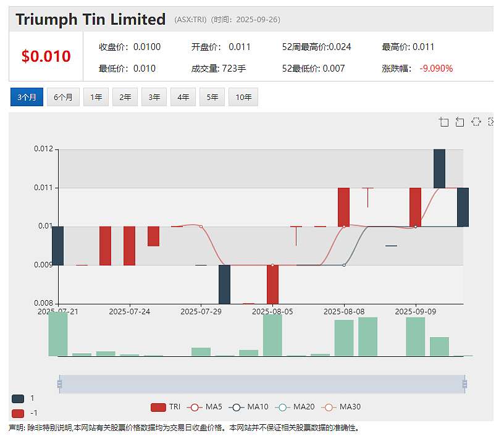Click the red candlestick above 2025-08-05
Screen dimensions: 504x439
coord(272,285)
